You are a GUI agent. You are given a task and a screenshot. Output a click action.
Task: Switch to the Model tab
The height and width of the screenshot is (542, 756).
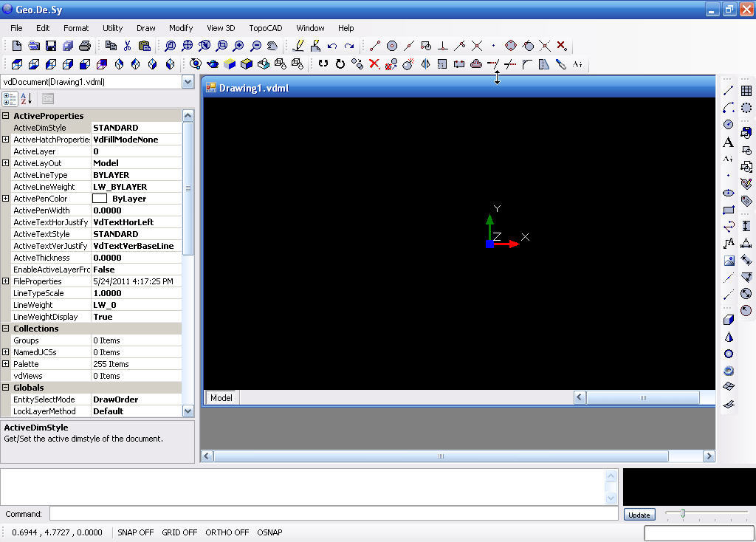click(220, 398)
